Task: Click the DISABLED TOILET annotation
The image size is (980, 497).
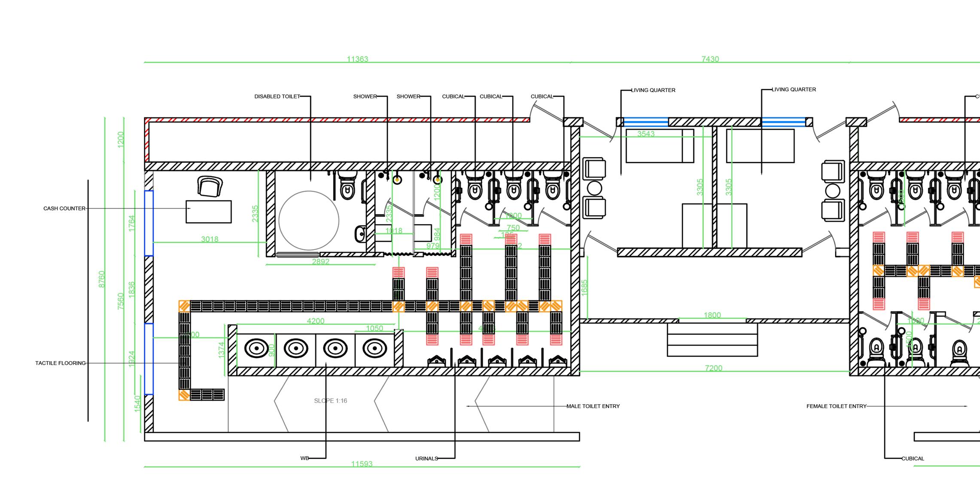Action: coord(277,97)
